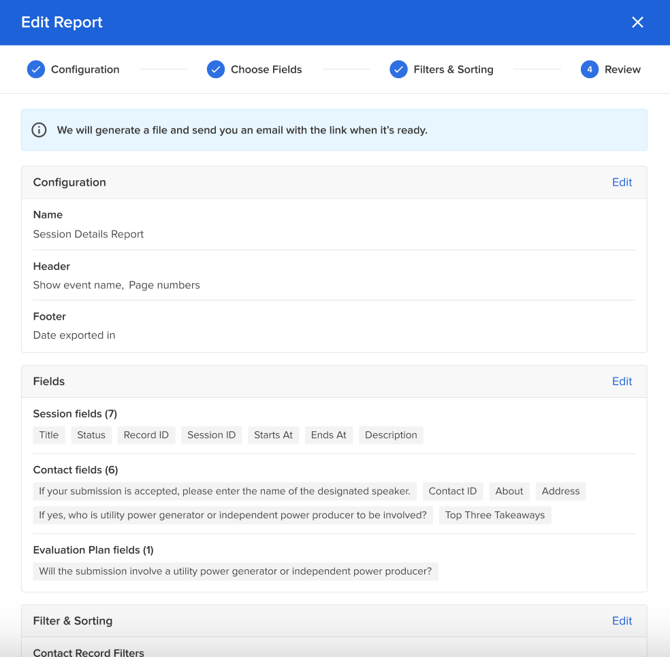Edit the Filter & Sorting section

621,621
